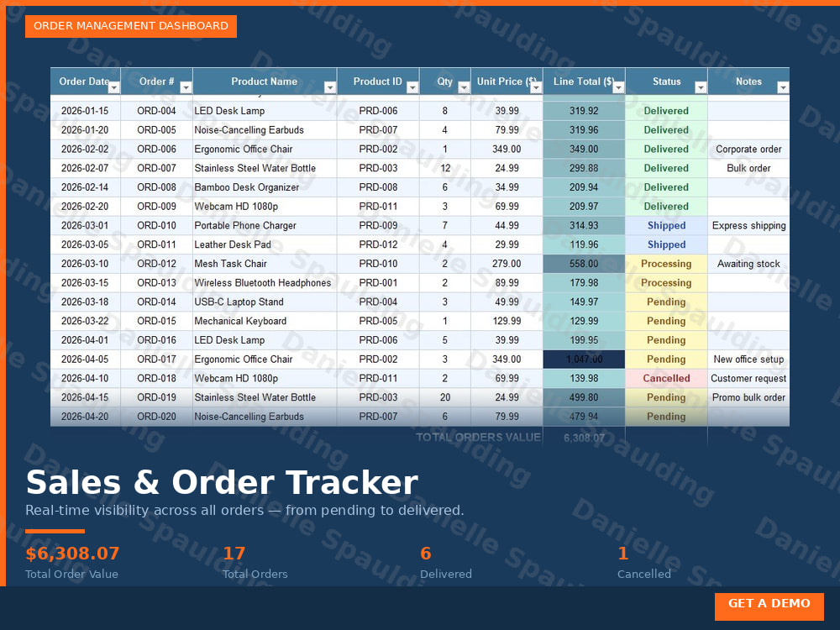
Task: Select the quantity 20 cell for ORD-019
Action: coord(445,397)
